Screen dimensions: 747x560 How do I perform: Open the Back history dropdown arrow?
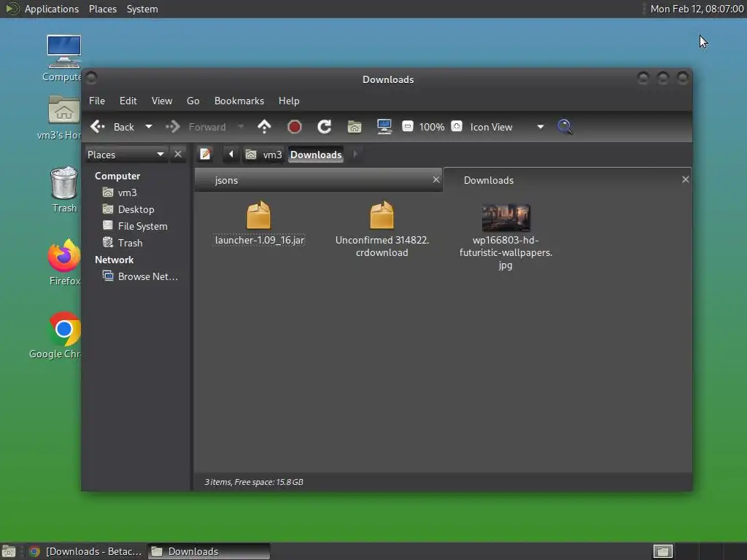pos(149,127)
